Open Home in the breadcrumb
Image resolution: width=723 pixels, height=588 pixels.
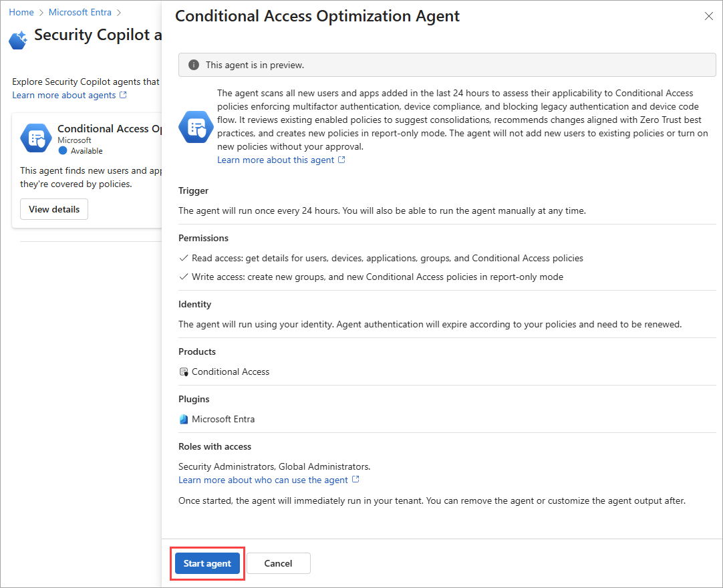21,13
